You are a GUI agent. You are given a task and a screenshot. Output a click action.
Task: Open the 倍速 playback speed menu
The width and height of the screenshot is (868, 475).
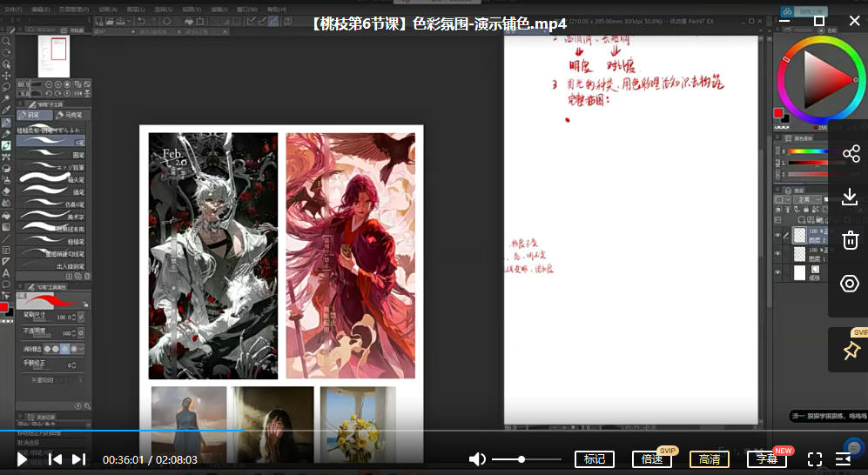(651, 459)
